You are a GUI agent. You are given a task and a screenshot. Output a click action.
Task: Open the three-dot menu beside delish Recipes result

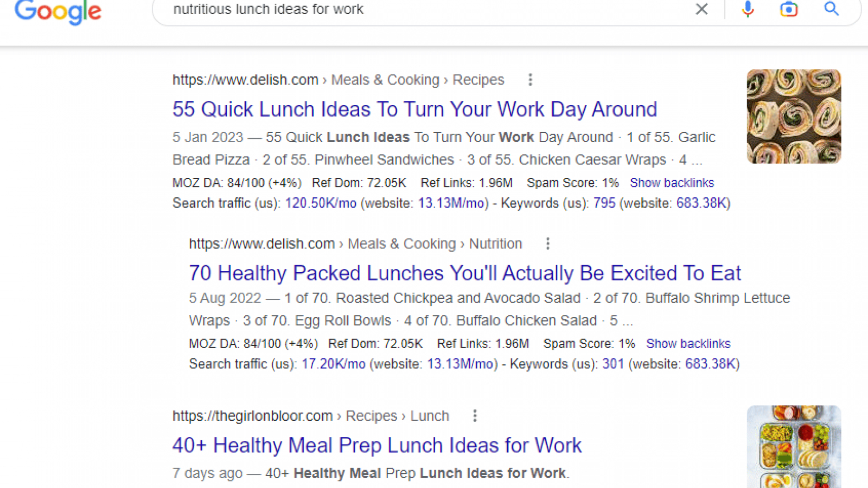point(530,80)
